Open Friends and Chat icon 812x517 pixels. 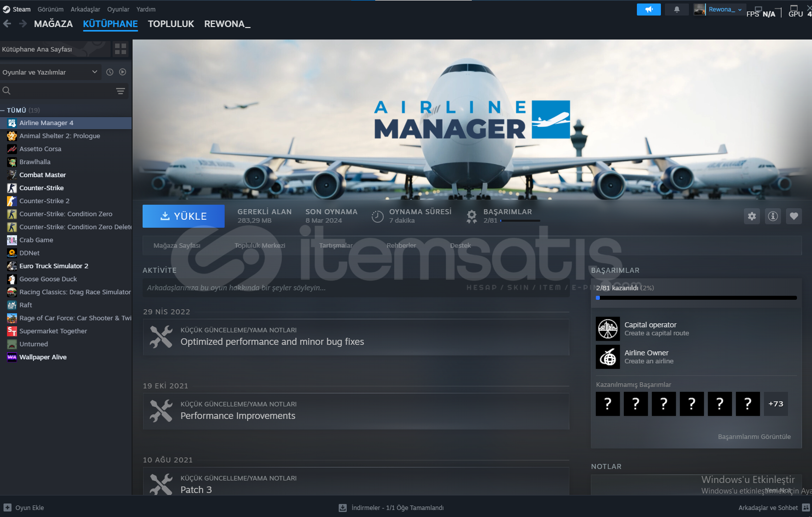click(x=806, y=507)
